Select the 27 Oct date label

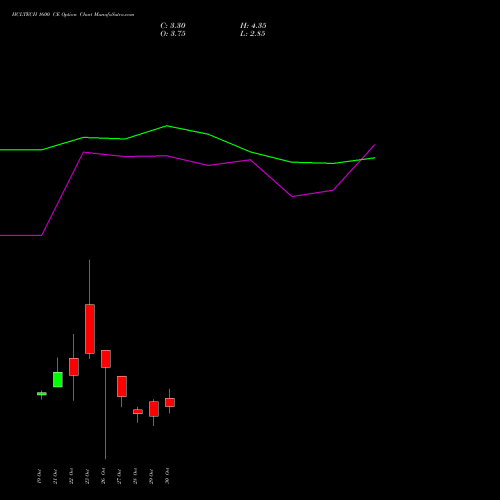[x=119, y=476]
